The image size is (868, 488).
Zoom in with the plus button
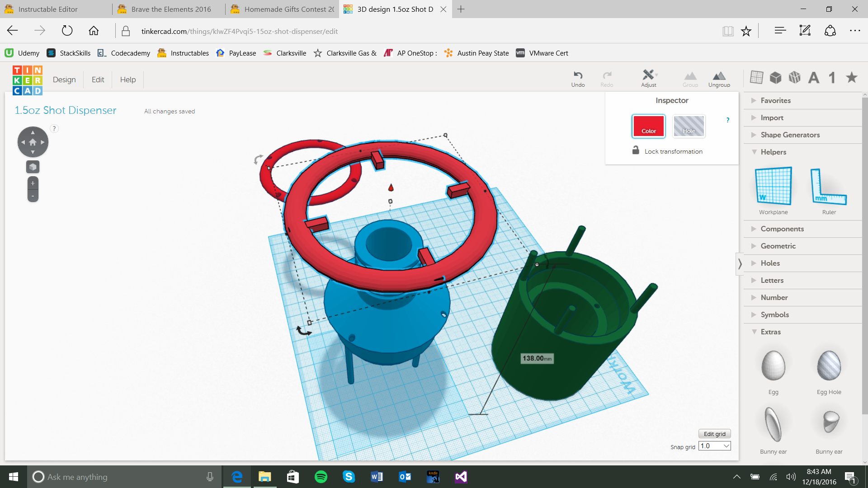pos(33,183)
